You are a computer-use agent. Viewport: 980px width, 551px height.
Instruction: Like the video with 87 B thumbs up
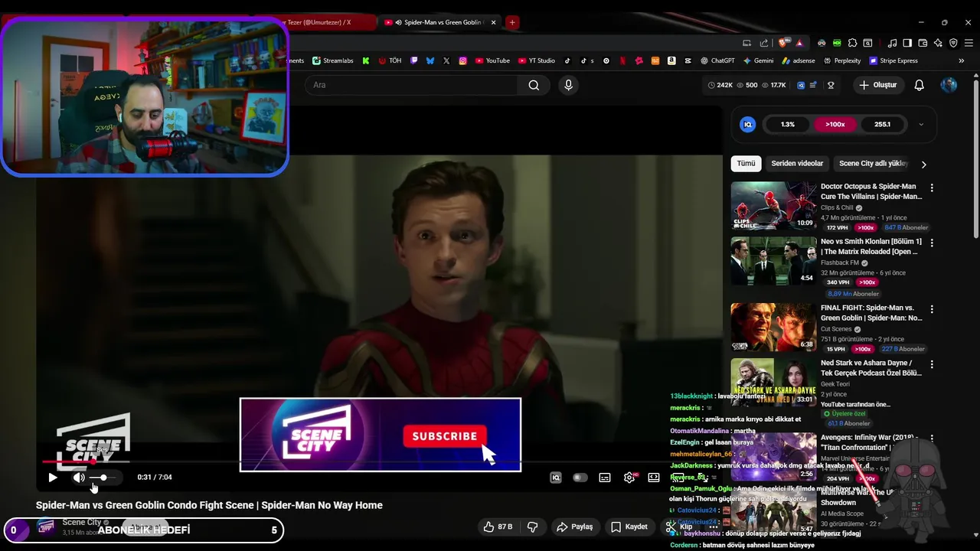(497, 527)
